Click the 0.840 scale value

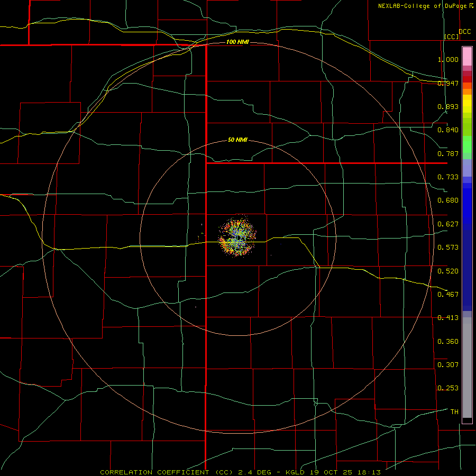[448, 130]
